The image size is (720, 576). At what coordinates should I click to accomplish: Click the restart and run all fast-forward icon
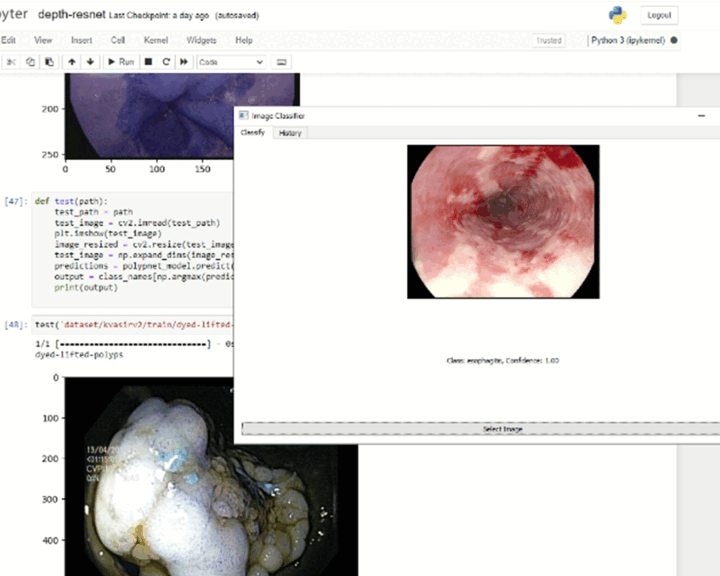(x=184, y=62)
